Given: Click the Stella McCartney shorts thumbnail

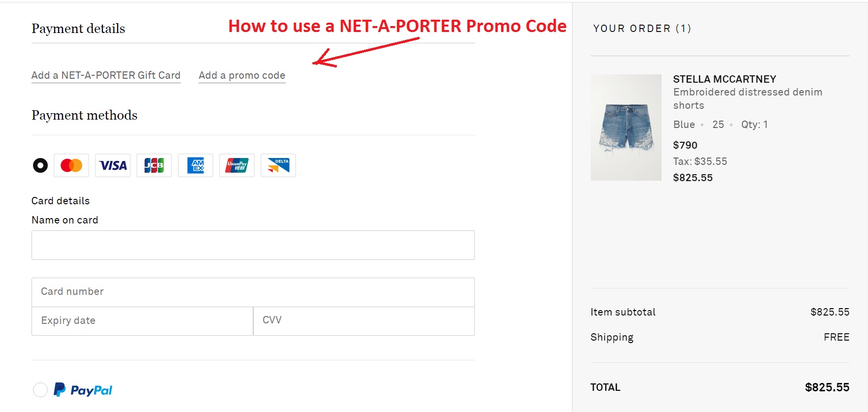Looking at the screenshot, I should coord(626,127).
